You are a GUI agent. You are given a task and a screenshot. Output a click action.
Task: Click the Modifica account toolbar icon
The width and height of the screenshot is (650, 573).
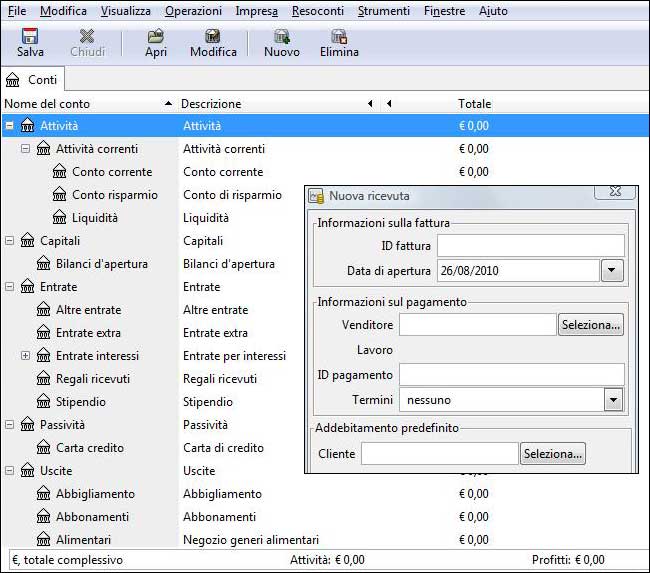tap(213, 36)
